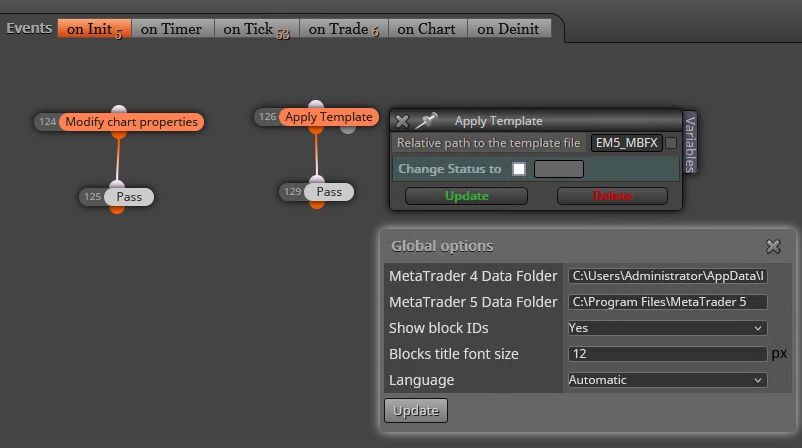The height and width of the screenshot is (448, 802).
Task: Edit the Blocks title font size field
Action: coord(667,354)
